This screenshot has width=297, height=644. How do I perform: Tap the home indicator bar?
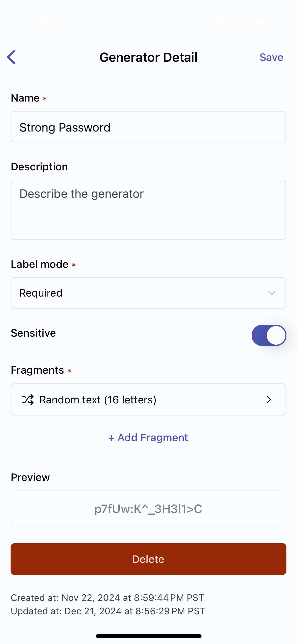[148, 636]
